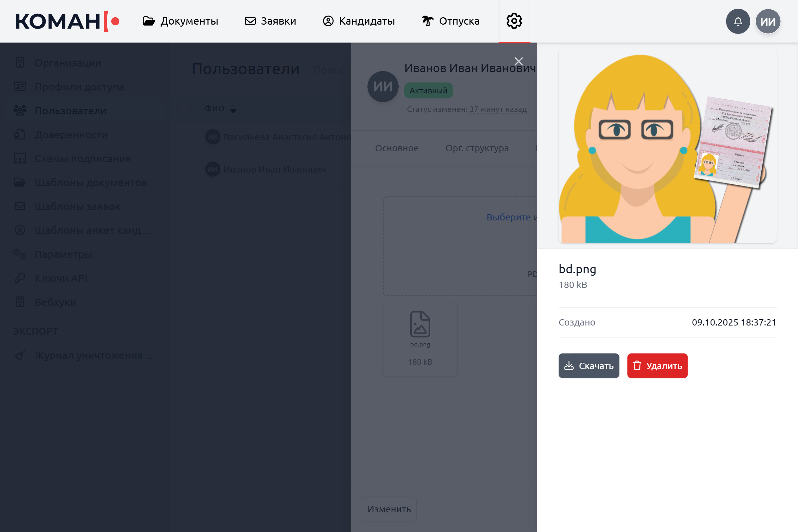Check the box for Иванов Иван Иванович row
The width and height of the screenshot is (798, 532).
[184, 169]
